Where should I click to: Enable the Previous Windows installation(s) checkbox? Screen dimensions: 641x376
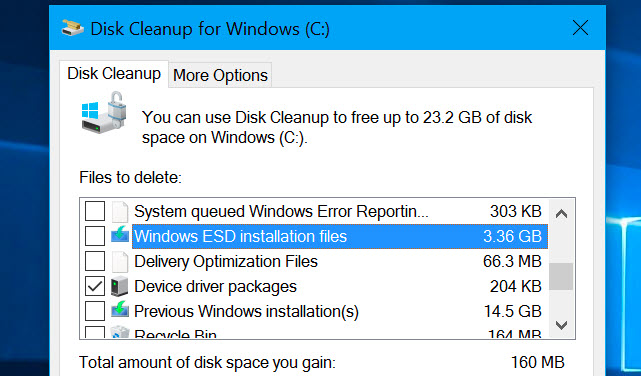[95, 311]
